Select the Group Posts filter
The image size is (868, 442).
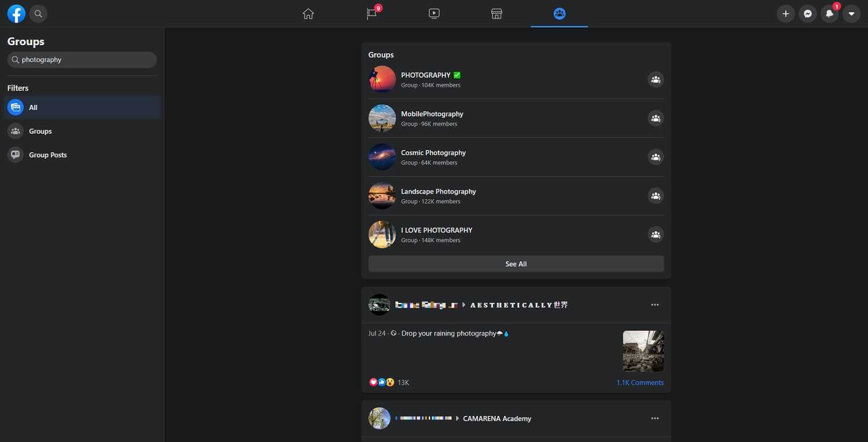click(82, 155)
